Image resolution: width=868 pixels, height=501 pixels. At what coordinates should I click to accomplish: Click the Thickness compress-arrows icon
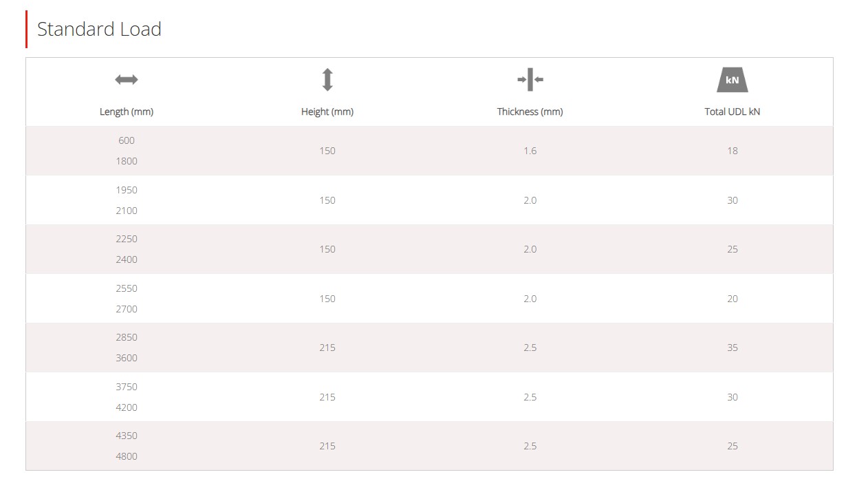(x=530, y=80)
